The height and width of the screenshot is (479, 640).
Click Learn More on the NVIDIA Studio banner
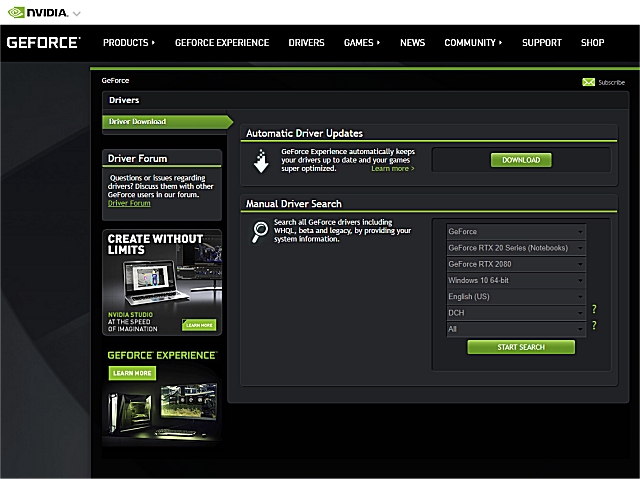pos(199,325)
